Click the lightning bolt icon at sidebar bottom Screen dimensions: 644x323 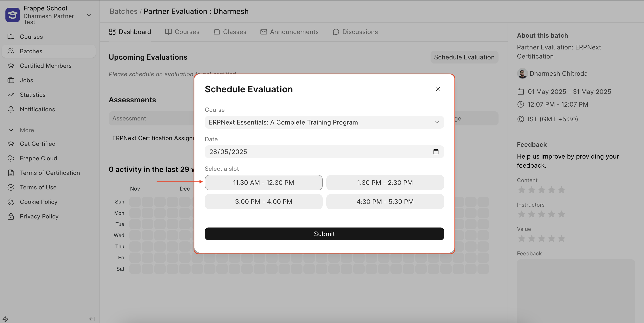[5, 319]
